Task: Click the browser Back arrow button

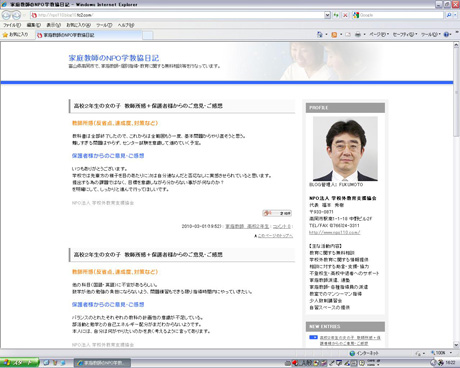Action: click(7, 15)
